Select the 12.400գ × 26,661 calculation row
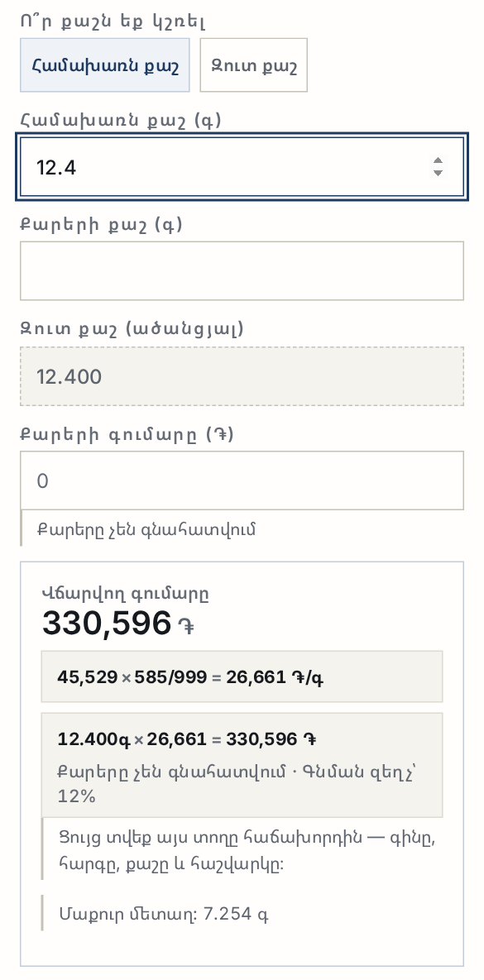484x980 pixels. coord(242,765)
